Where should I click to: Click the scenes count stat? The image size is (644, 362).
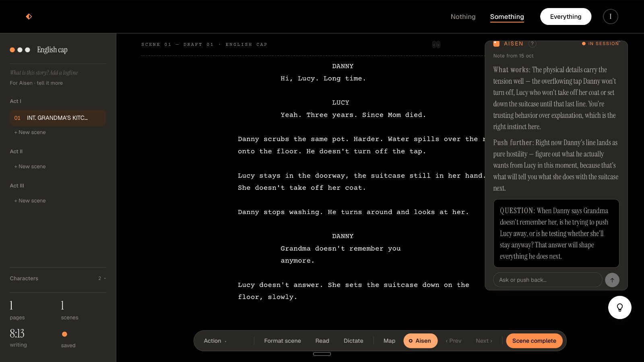pyautogui.click(x=70, y=310)
